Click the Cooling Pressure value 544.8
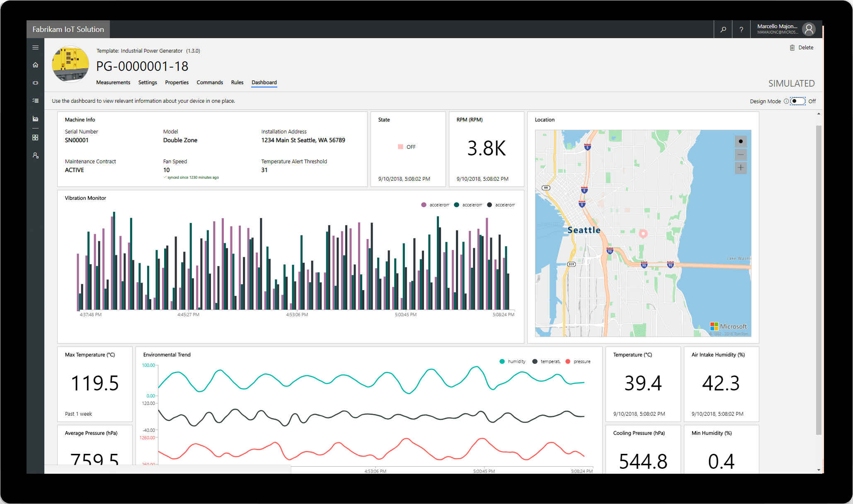Screen dimensions: 853x504 [643, 461]
